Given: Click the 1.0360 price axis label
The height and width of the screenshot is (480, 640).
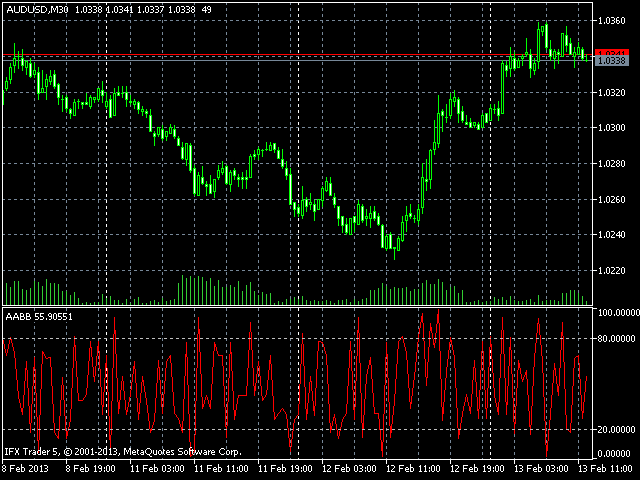Looking at the screenshot, I should coord(611,21).
